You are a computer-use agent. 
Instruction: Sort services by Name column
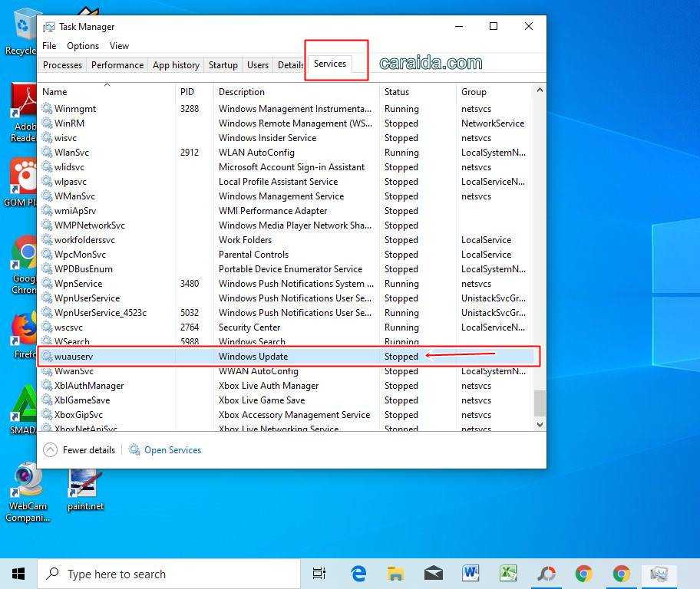tap(106, 91)
